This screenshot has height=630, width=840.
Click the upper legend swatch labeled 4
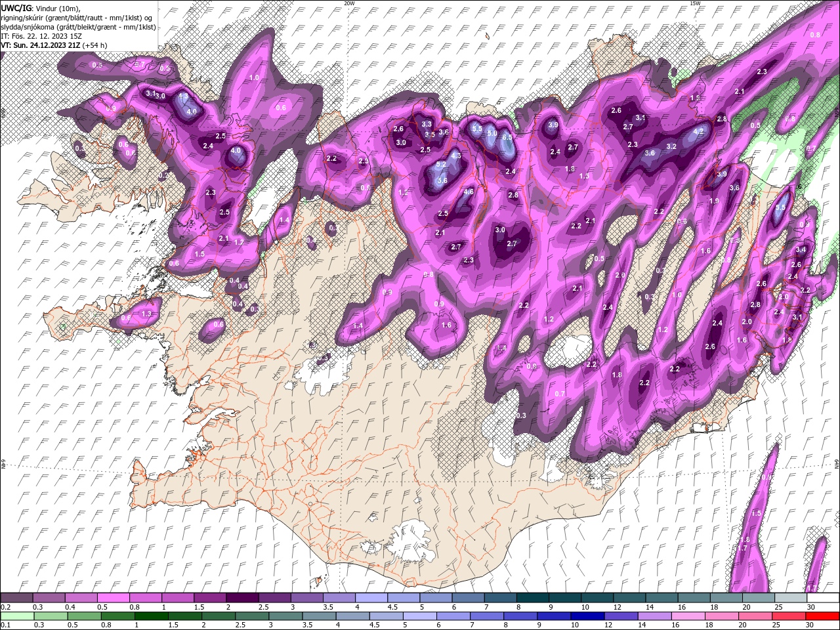tap(371, 598)
